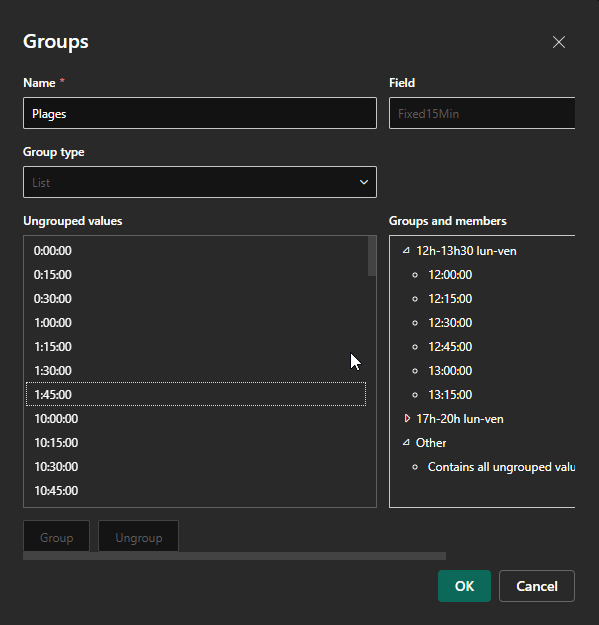Select ungrouped value 1:00:00
This screenshot has height=625, width=599.
(x=196, y=322)
